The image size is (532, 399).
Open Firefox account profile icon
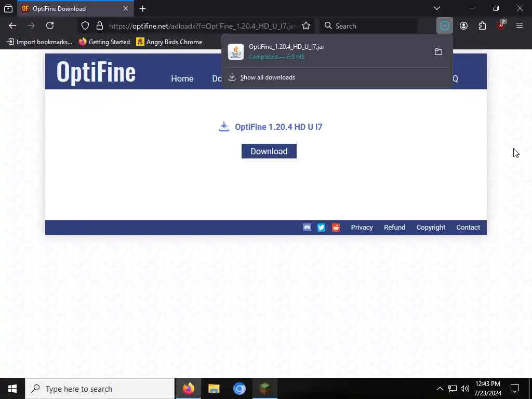463,26
